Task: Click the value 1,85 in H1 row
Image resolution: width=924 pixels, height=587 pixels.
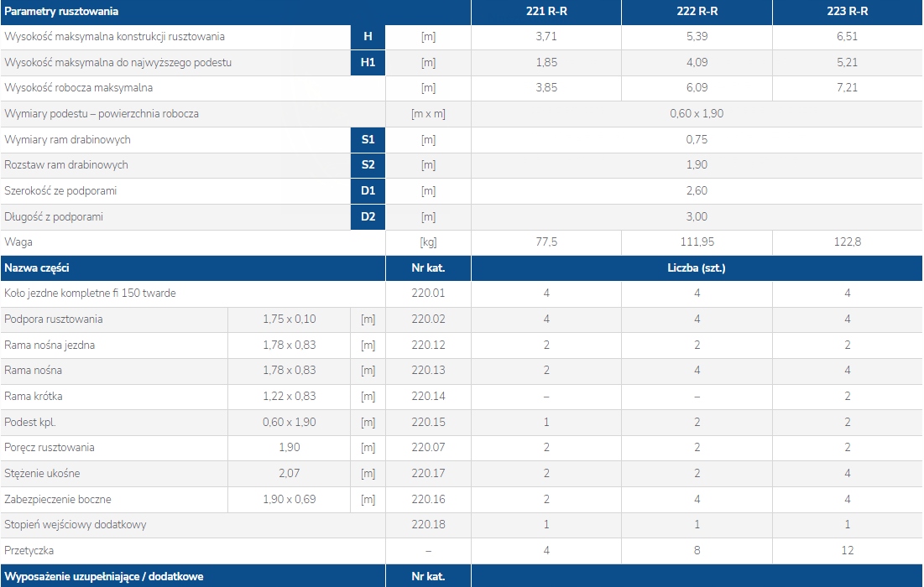Action: [x=546, y=62]
